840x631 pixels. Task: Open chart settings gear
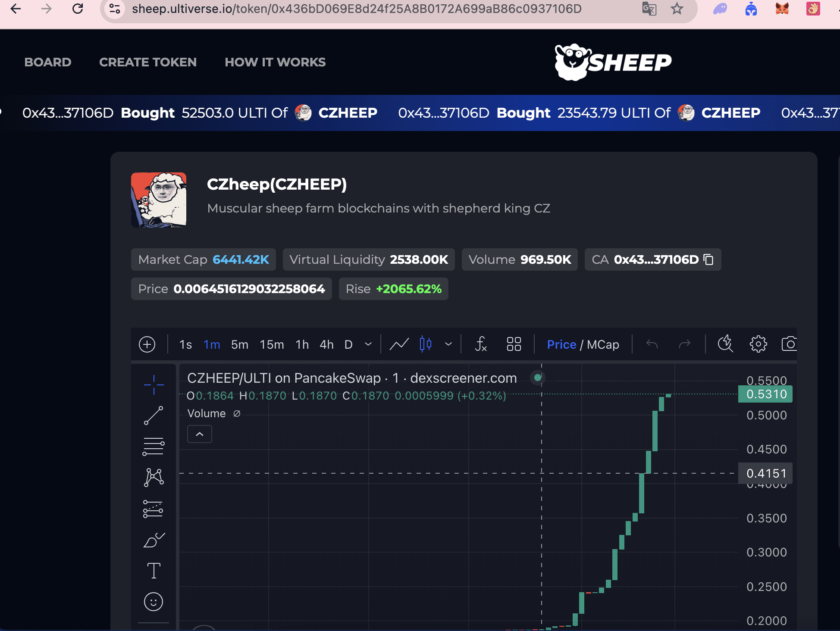point(758,344)
